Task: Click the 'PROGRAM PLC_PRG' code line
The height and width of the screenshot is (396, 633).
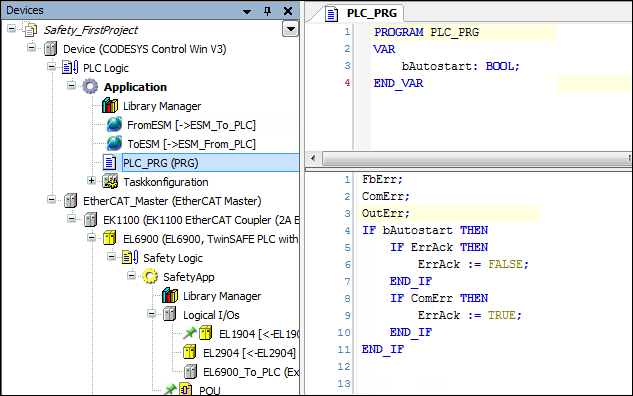Action: (426, 32)
